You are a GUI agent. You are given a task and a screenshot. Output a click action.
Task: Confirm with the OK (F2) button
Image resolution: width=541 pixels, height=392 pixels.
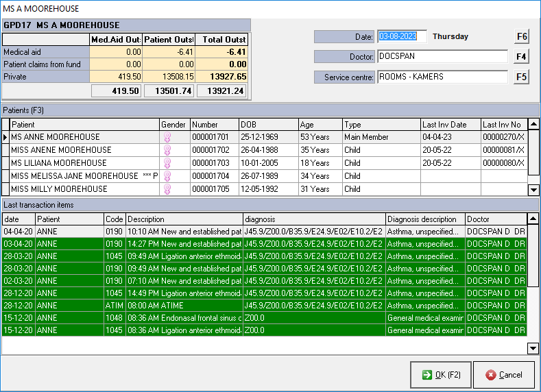tap(440, 374)
